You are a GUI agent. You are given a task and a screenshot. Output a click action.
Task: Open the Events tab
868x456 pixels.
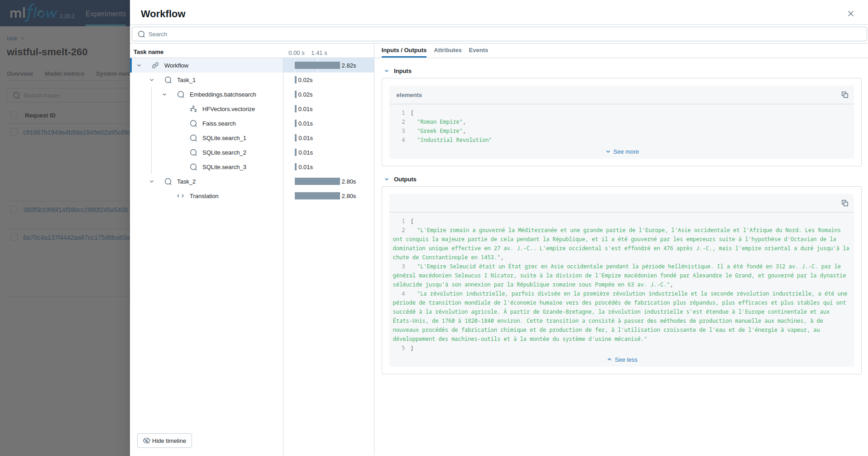point(478,50)
